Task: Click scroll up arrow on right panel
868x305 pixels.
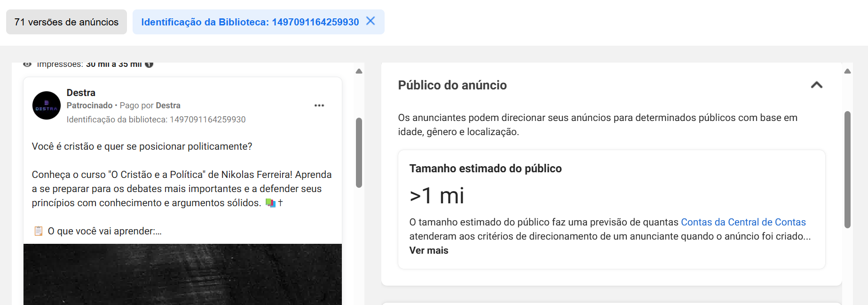Action: (847, 72)
